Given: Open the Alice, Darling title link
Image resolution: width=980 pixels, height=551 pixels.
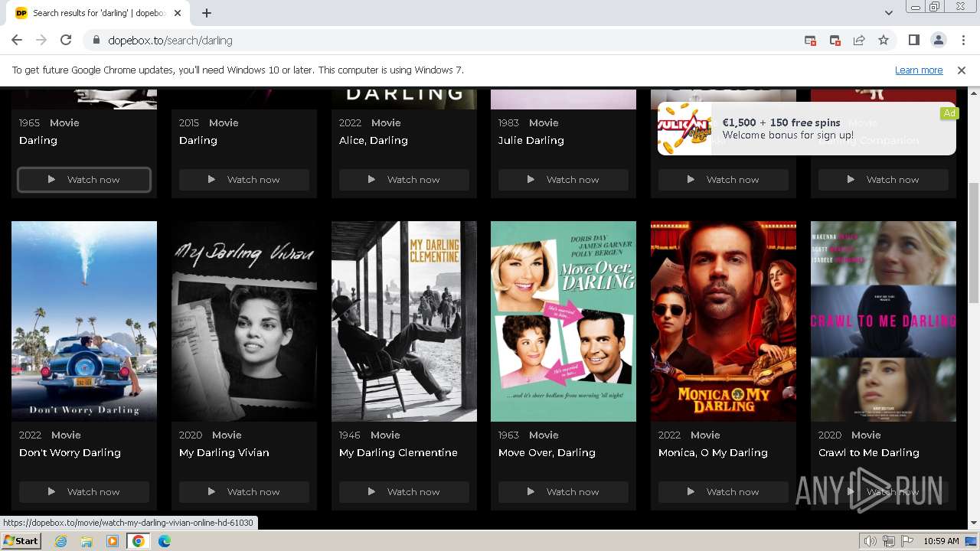Looking at the screenshot, I should pos(374,141).
